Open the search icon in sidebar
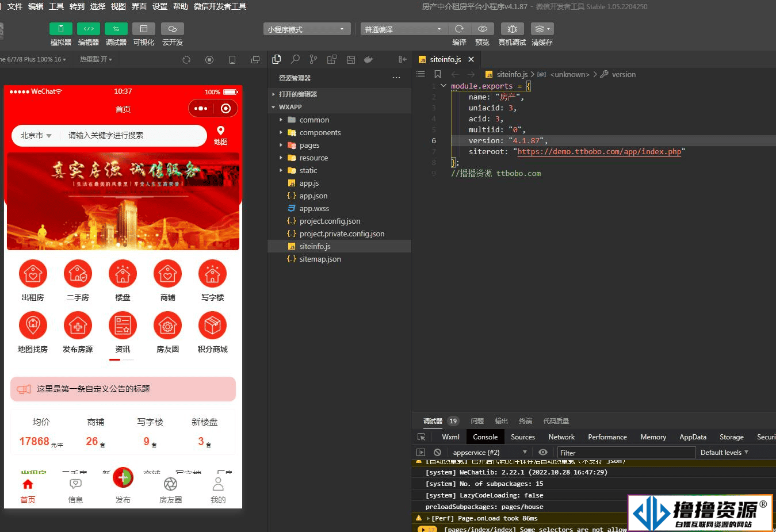The width and height of the screenshot is (776, 532). pos(295,59)
